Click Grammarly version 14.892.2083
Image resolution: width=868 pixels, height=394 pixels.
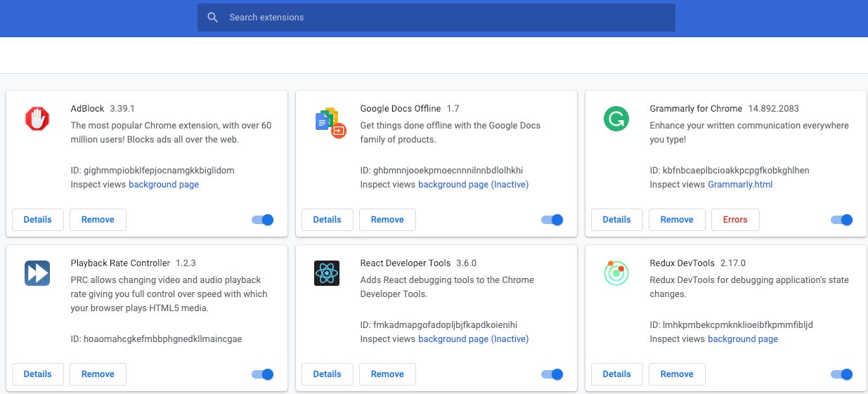774,109
